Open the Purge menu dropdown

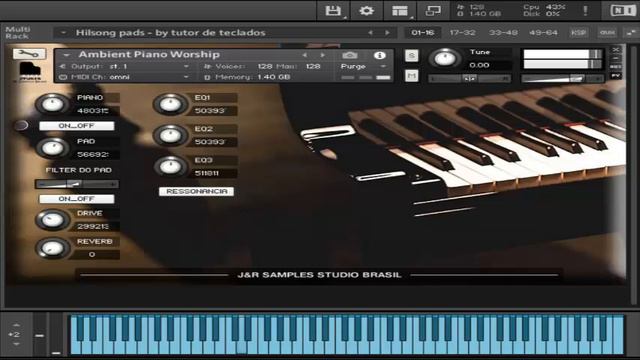[363, 66]
